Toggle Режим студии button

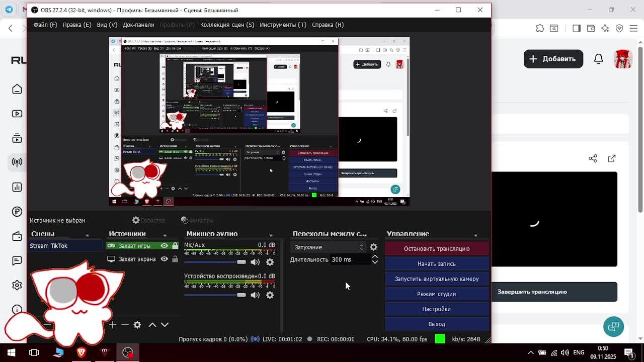pos(437,294)
